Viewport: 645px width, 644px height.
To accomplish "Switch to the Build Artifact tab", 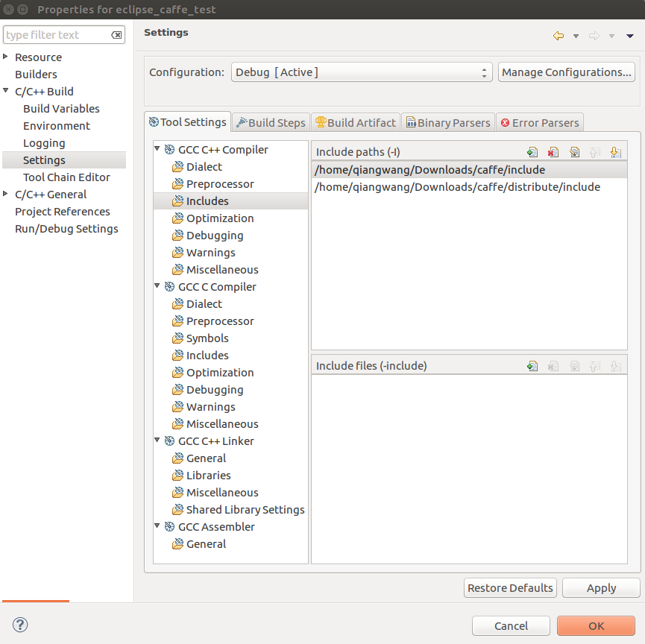I will (356, 122).
